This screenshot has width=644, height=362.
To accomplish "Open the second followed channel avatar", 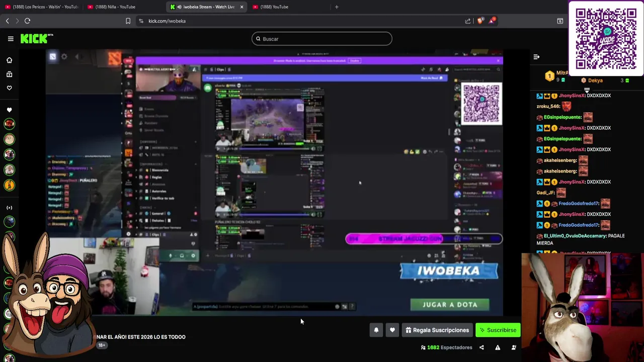I will [x=9, y=139].
